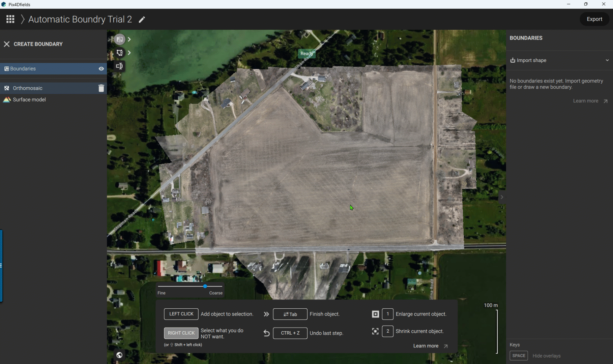Expand options beside the boundary tool
The width and height of the screenshot is (613, 364).
[x=129, y=53]
